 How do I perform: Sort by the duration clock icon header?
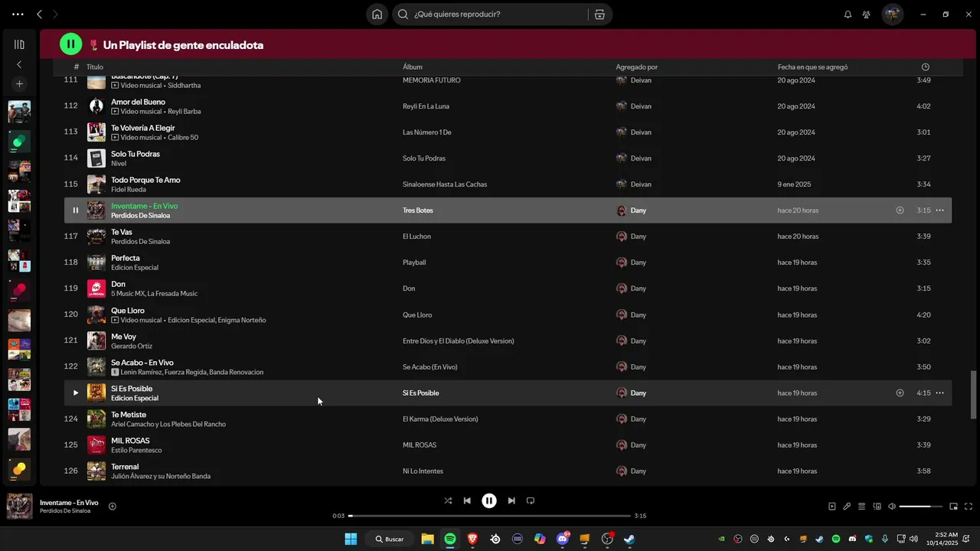(926, 67)
